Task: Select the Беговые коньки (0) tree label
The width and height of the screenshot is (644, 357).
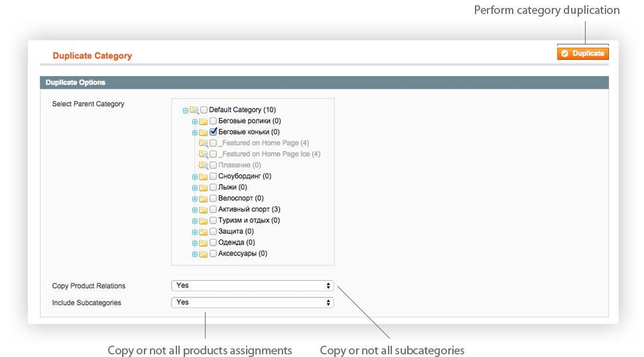Action: 249,132
